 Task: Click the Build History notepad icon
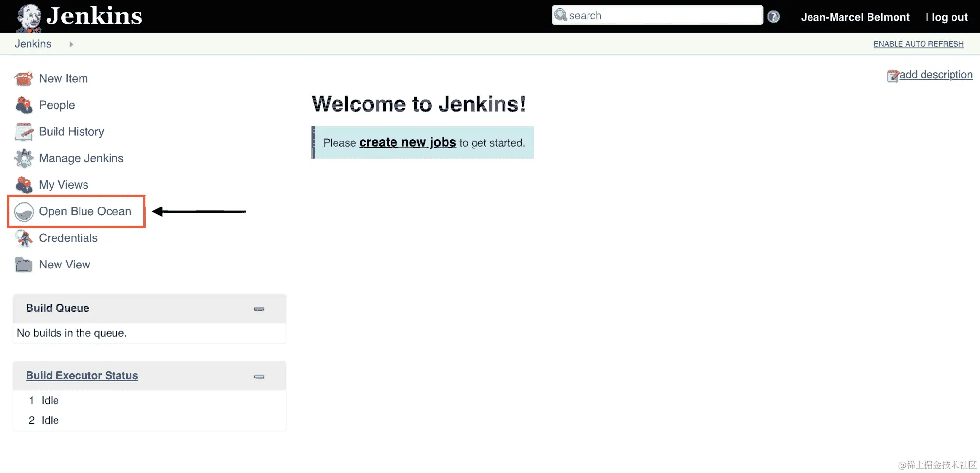[x=24, y=131]
